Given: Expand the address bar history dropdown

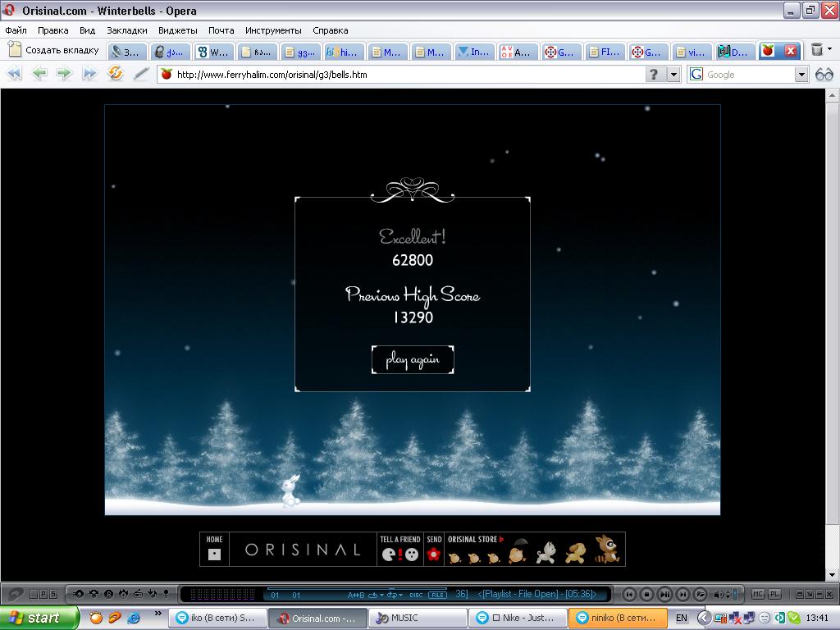Looking at the screenshot, I should pyautogui.click(x=674, y=75).
